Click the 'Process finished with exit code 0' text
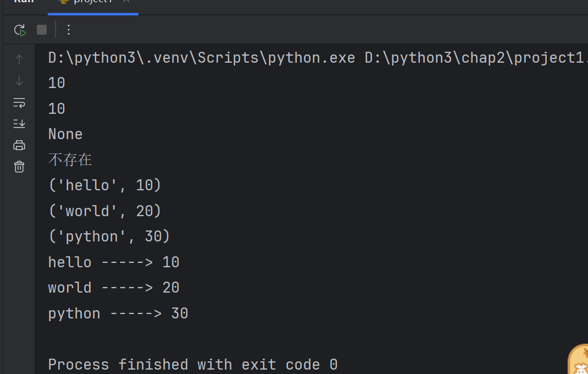The image size is (588, 374). tap(193, 365)
